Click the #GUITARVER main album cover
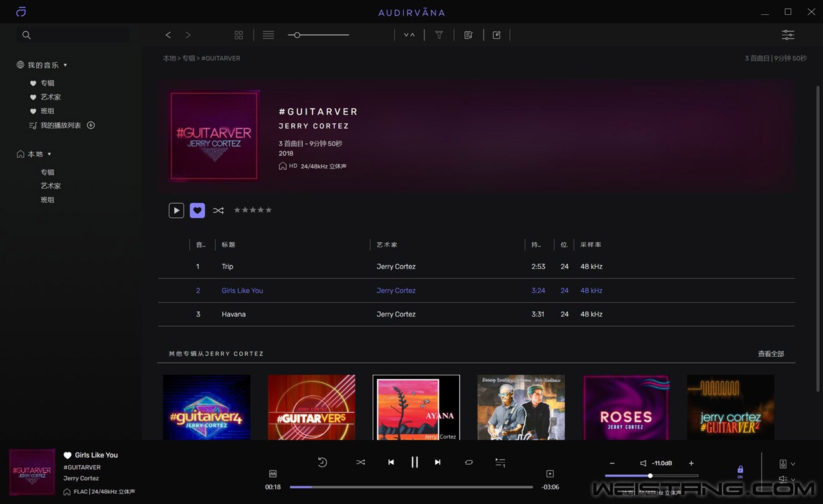 click(x=214, y=136)
